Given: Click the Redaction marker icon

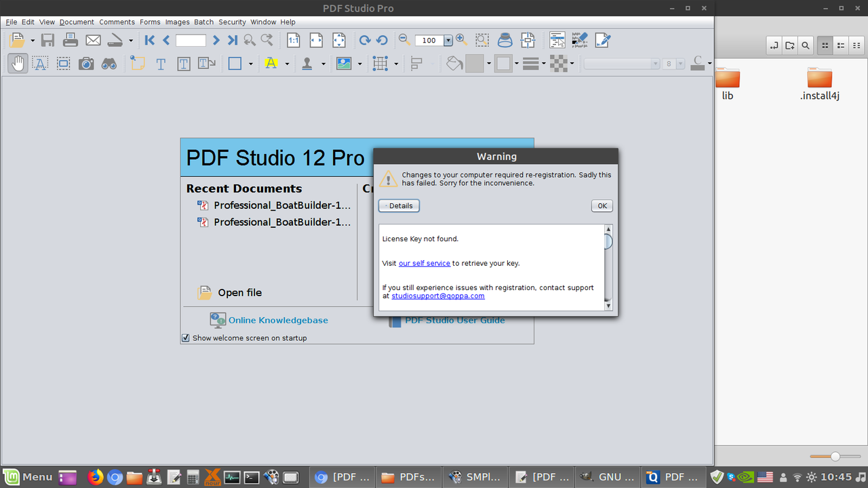Looking at the screenshot, I should click(580, 40).
